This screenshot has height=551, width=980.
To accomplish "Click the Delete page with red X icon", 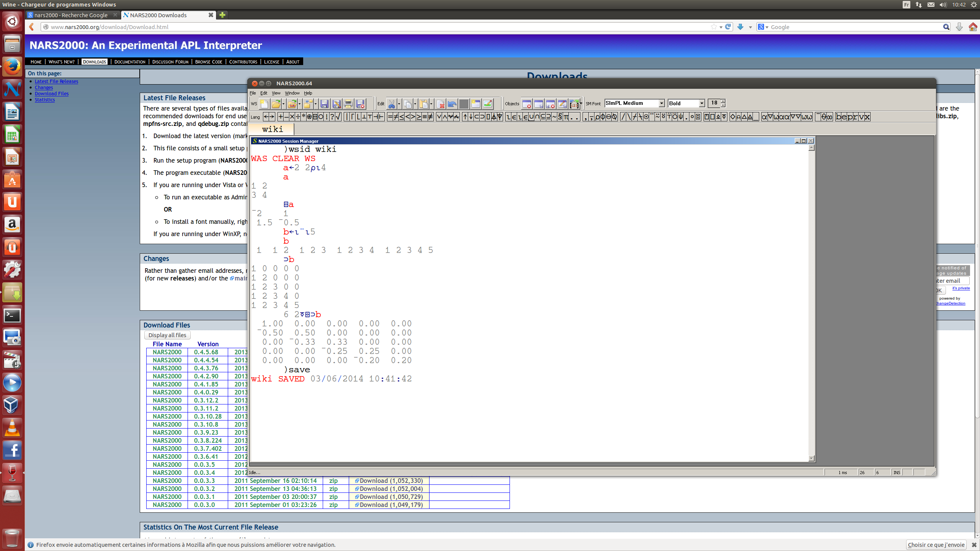I will (440, 104).
